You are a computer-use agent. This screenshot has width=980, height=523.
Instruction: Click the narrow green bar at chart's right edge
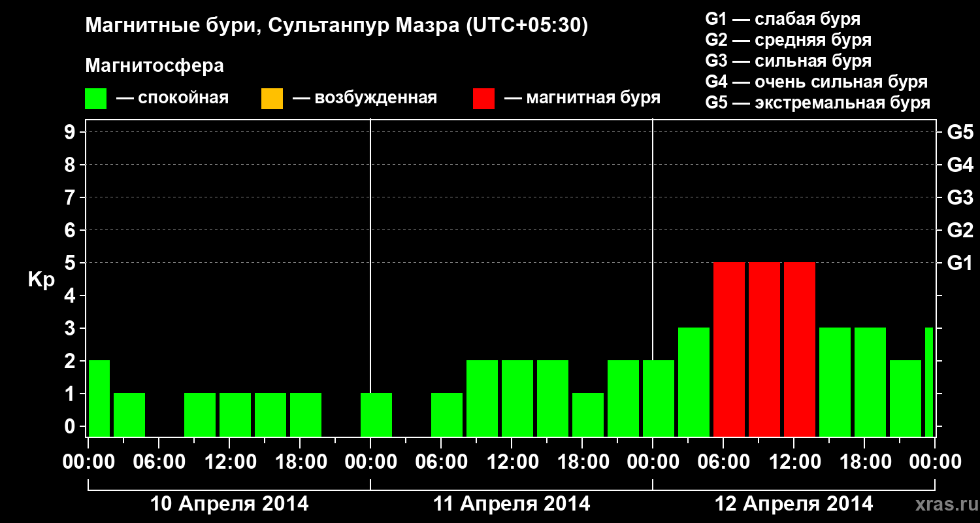click(929, 382)
